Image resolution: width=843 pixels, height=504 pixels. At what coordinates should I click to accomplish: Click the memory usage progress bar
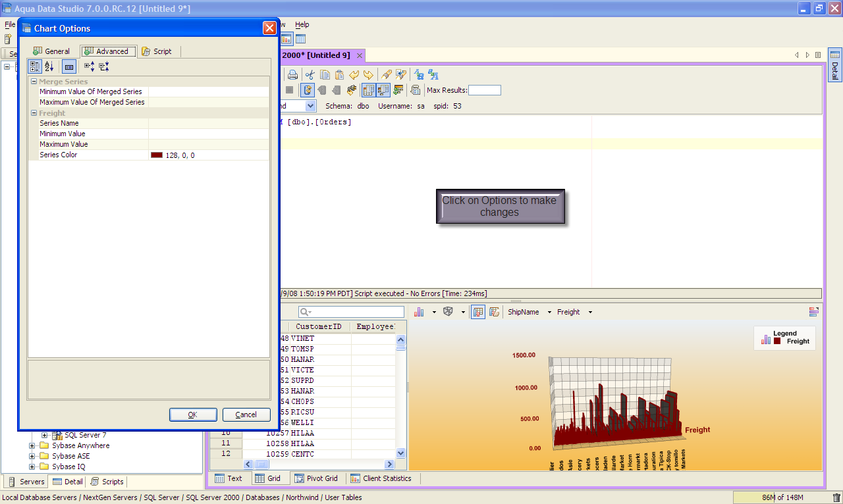coord(782,497)
